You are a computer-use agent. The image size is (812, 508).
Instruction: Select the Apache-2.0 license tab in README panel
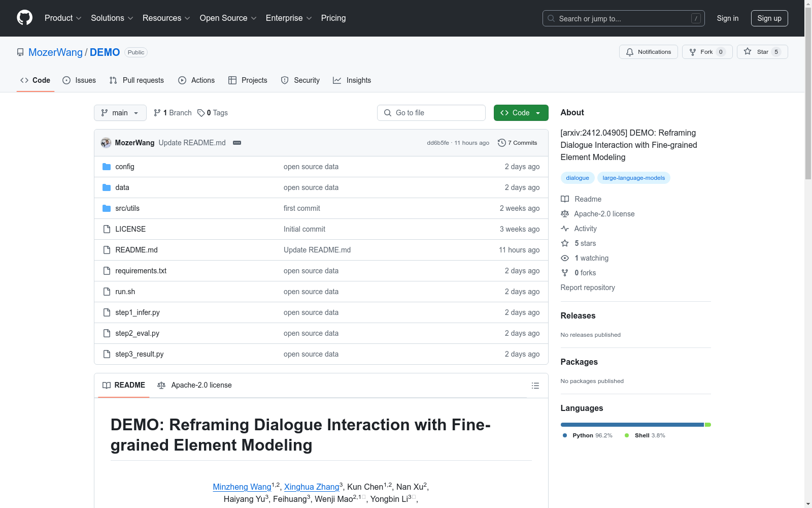tap(195, 385)
